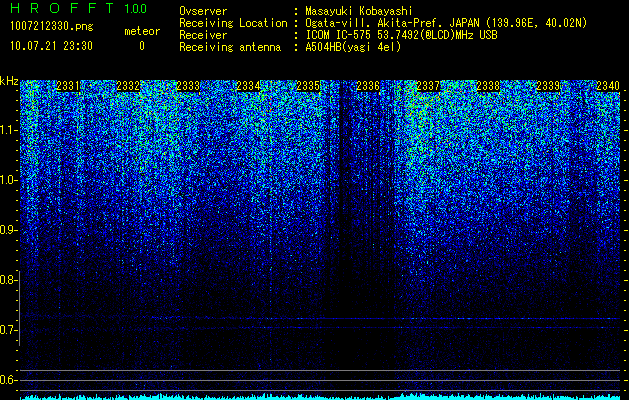This screenshot has width=629, height=400.
Task: Click the 1.0 frequency axis label
Action: pos(9,180)
